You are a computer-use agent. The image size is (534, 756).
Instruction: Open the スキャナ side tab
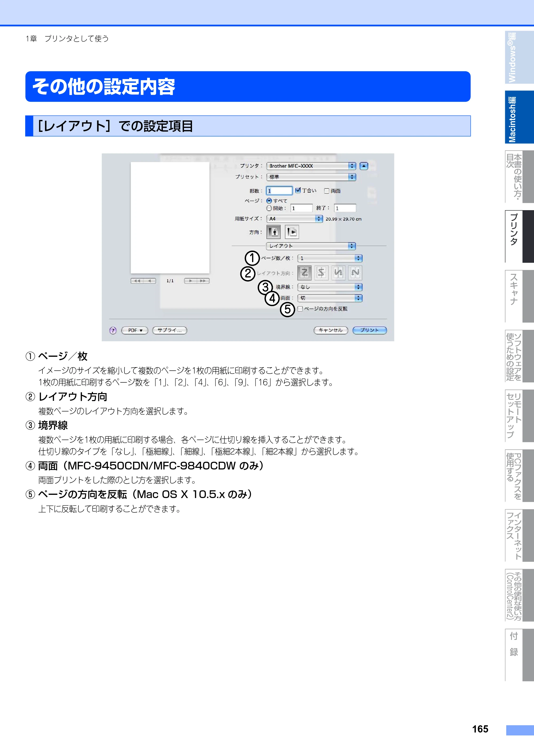pyautogui.click(x=520, y=296)
